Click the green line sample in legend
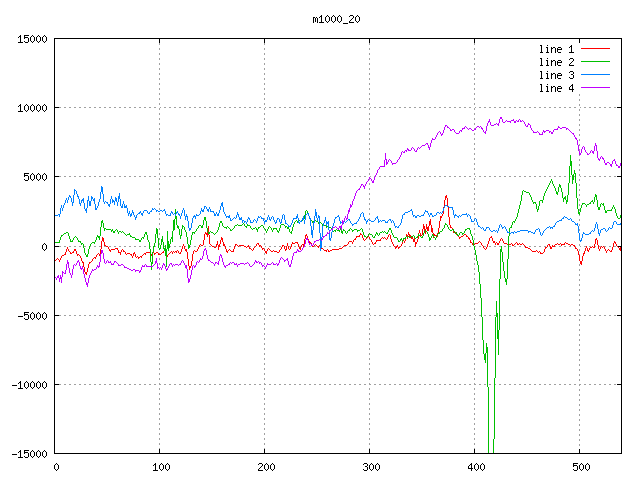 click(595, 62)
